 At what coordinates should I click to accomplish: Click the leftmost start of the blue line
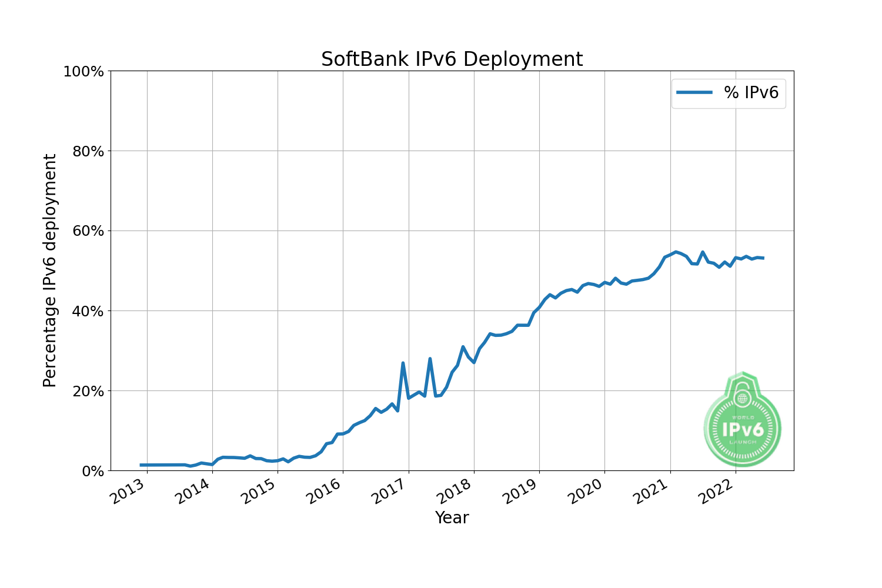[x=141, y=465]
